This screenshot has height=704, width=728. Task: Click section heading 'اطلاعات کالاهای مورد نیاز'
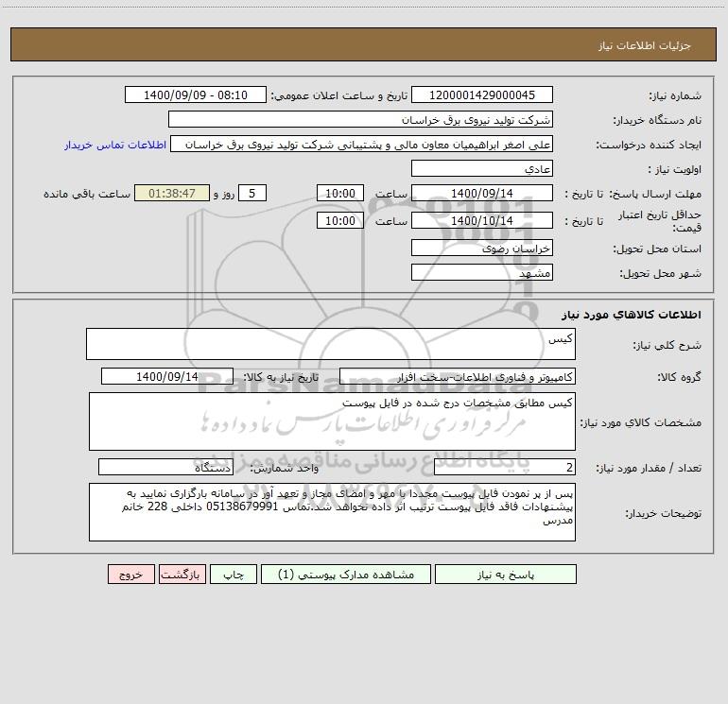[x=632, y=314]
